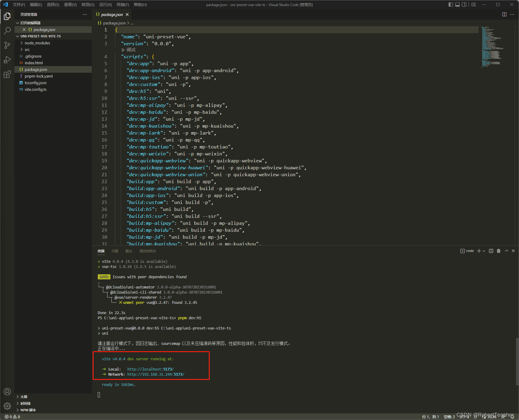Open pnpm-lock.yaml in the explorer

tap(53, 76)
